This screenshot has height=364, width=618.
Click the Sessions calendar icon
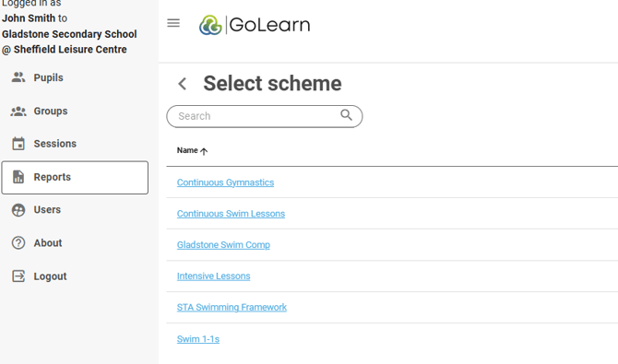(x=18, y=144)
